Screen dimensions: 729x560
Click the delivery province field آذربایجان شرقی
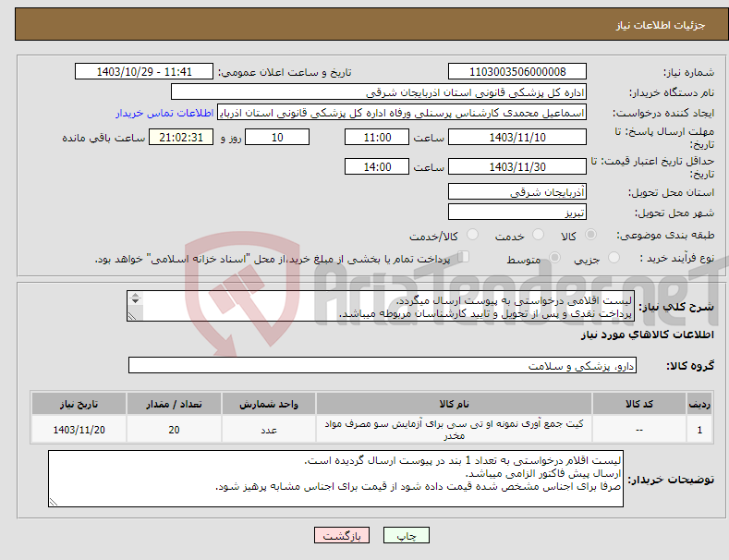click(x=517, y=191)
